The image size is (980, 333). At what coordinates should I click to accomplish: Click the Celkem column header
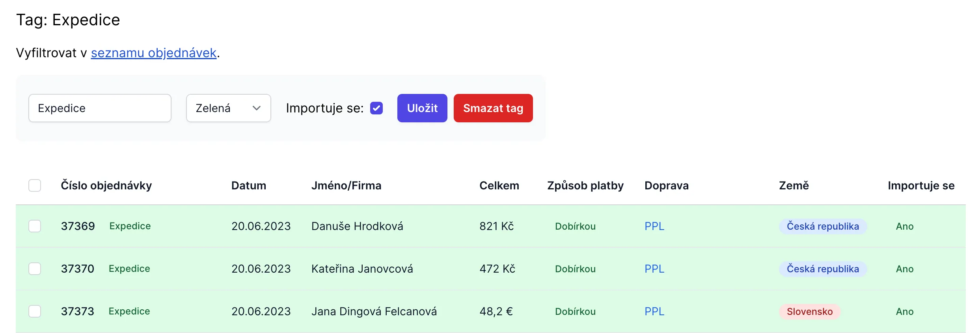click(499, 185)
